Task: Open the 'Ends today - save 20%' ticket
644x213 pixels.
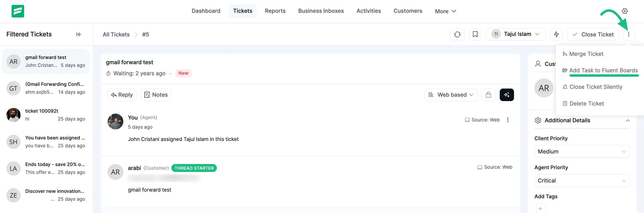Action: [x=46, y=168]
